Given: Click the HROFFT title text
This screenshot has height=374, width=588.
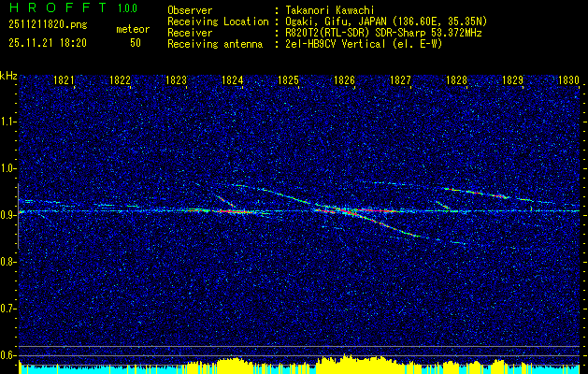Looking at the screenshot, I should pyautogui.click(x=58, y=7).
